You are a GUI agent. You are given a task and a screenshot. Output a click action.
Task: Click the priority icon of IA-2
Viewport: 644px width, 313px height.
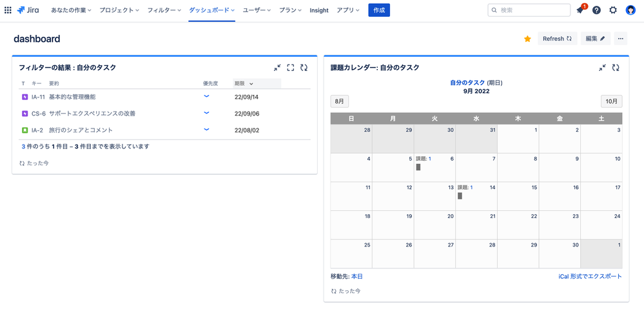(x=206, y=130)
